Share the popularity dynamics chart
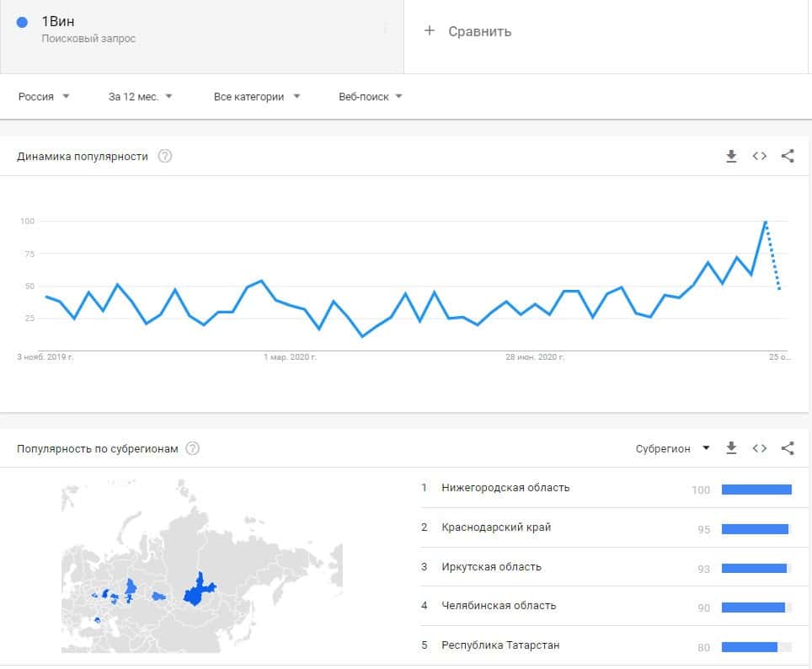Image resolution: width=812 pixels, height=669 pixels. point(788,156)
